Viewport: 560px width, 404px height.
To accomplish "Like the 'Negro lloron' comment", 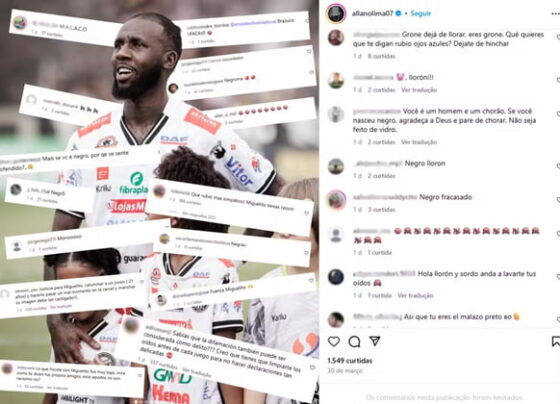I will click(558, 166).
